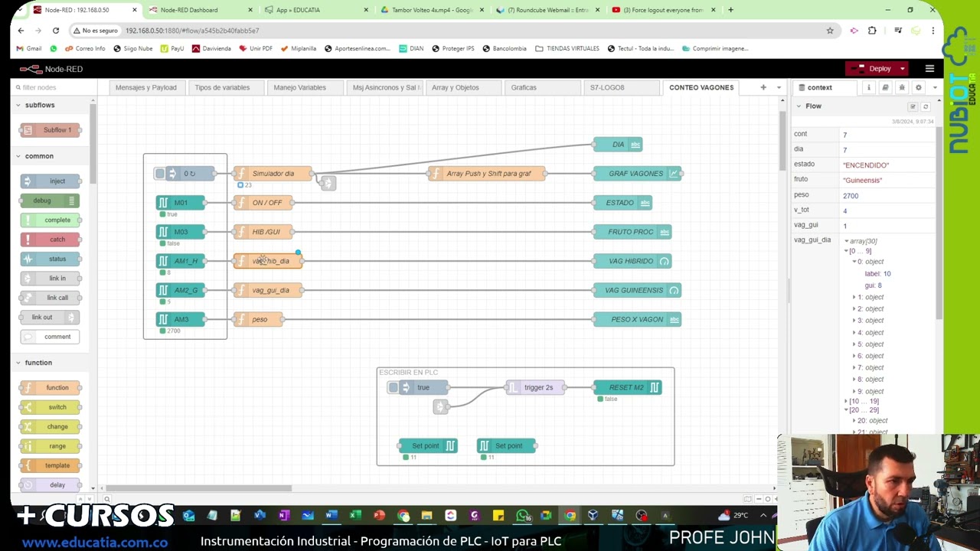Collapse the common palette category
Viewport: 980px width, 551px height.
[x=18, y=156]
